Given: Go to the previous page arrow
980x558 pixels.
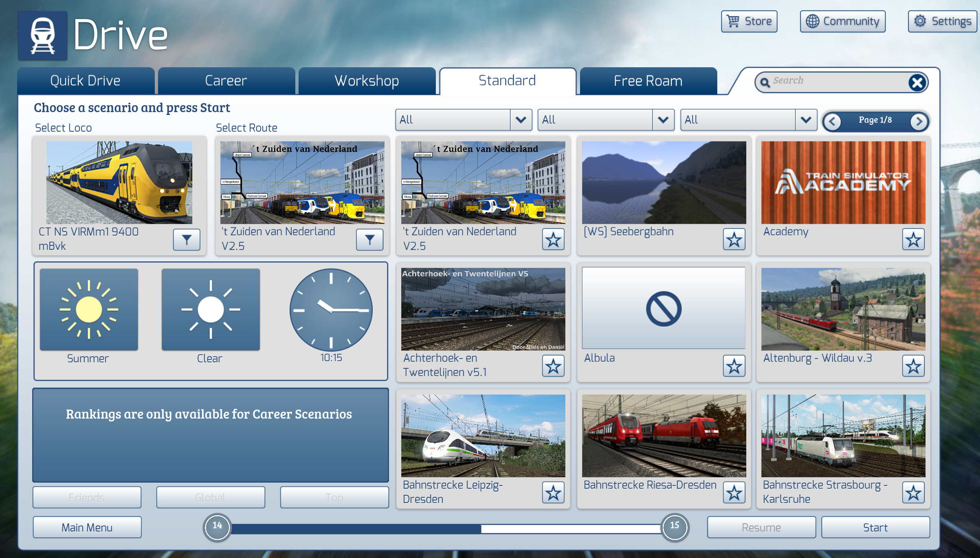Looking at the screenshot, I should pos(832,121).
